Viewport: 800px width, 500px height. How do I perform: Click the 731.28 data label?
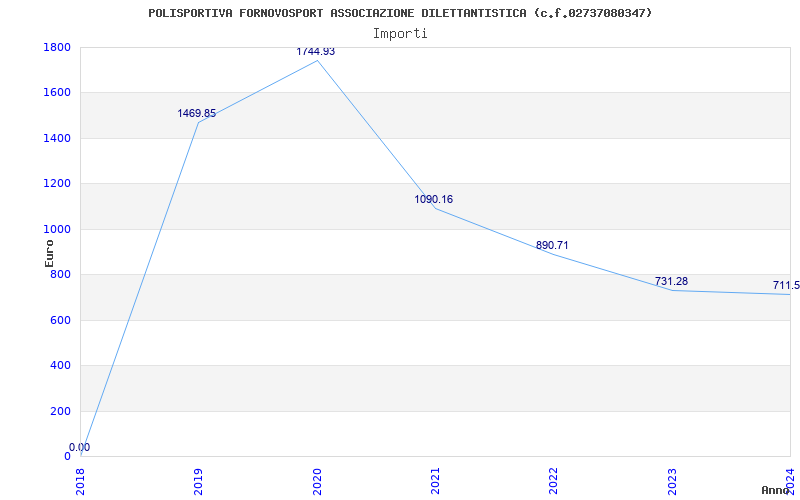[x=671, y=281]
